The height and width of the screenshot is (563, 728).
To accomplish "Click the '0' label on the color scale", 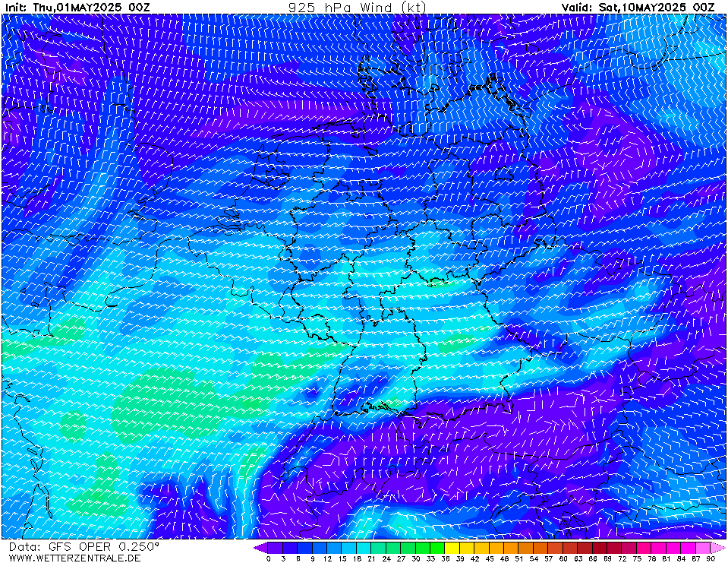I will click(x=269, y=558).
